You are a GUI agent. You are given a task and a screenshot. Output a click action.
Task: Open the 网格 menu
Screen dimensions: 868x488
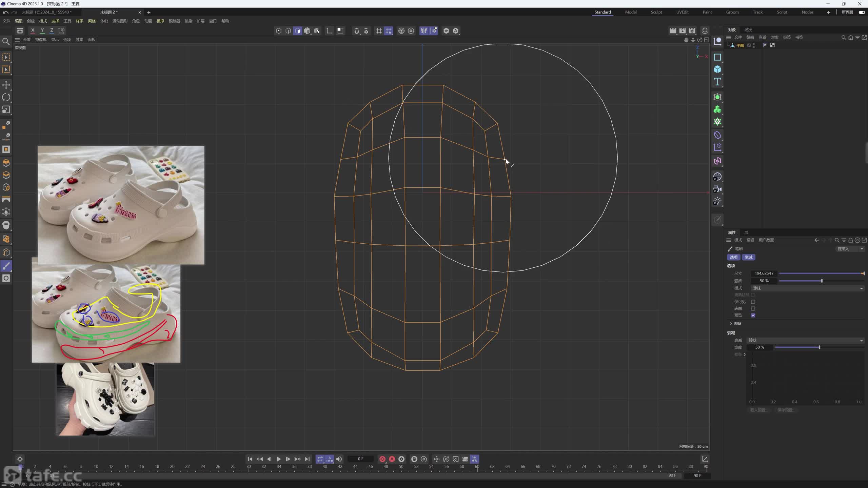click(x=92, y=21)
